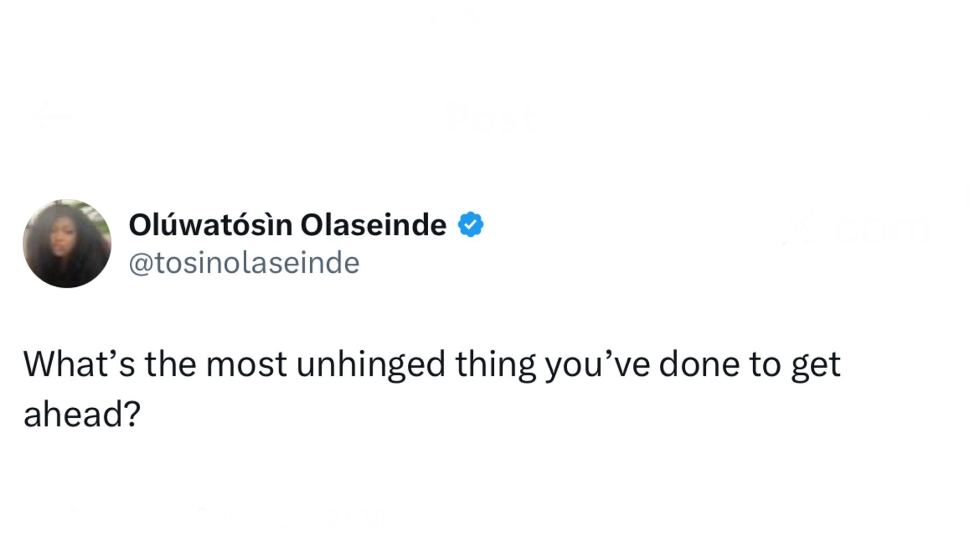Click the first name "Olúwatósìn" in the header
The width and height of the screenshot is (980, 543).
click(x=211, y=224)
